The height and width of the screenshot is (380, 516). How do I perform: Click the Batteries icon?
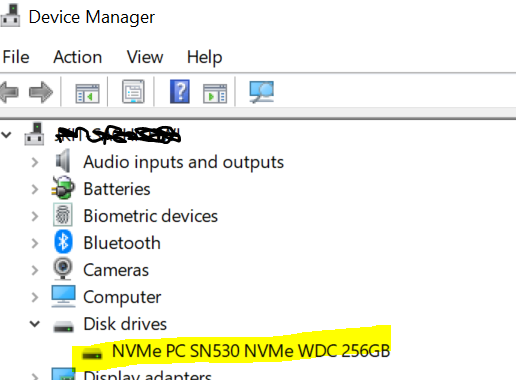click(63, 188)
